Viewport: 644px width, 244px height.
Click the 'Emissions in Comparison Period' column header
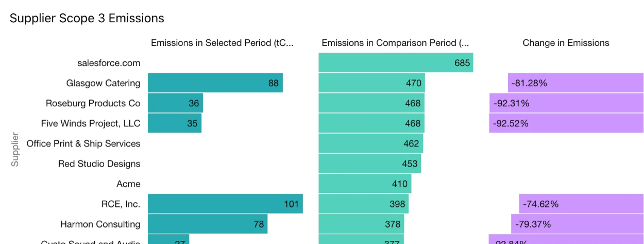(395, 43)
